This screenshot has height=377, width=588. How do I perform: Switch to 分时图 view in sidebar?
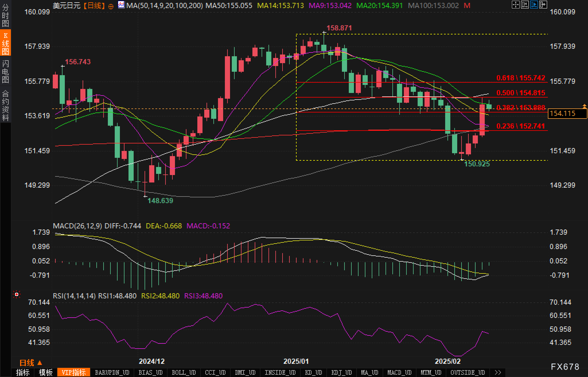(x=5, y=15)
